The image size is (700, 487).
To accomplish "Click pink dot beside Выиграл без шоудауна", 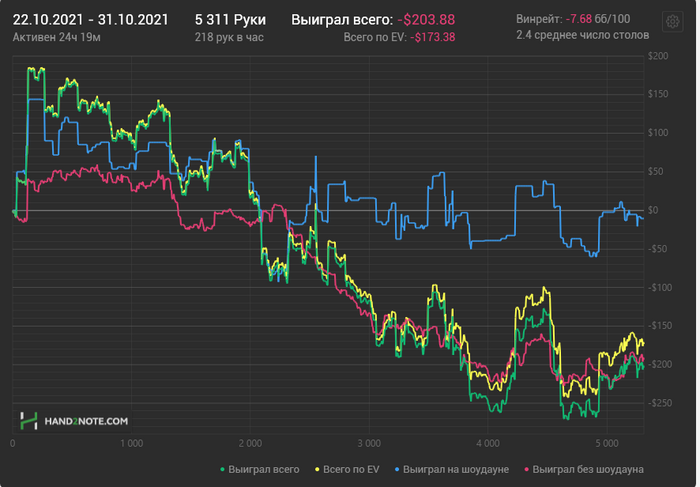I will 525,468.
